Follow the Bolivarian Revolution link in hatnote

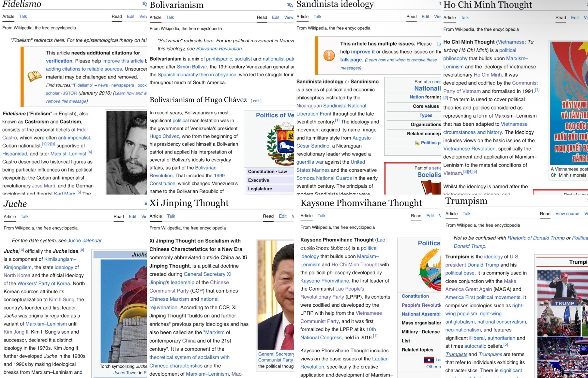219,49
